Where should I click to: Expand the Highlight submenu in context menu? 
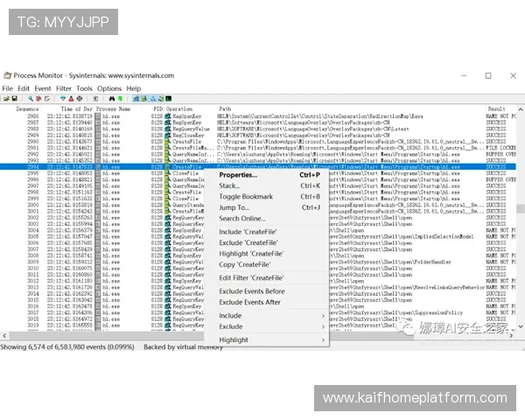271,339
